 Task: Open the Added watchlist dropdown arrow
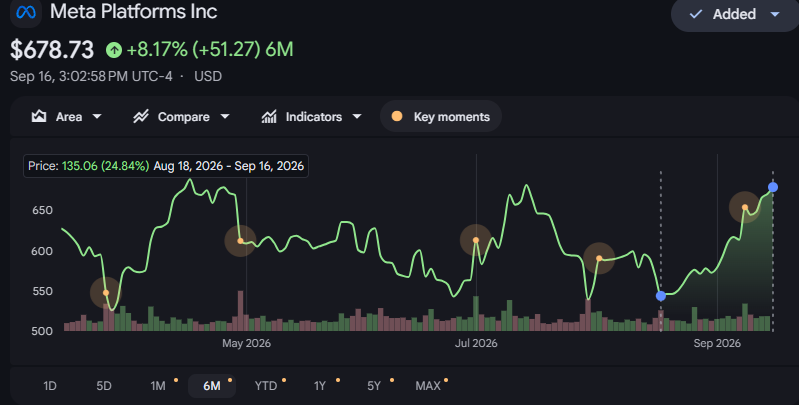pos(775,14)
